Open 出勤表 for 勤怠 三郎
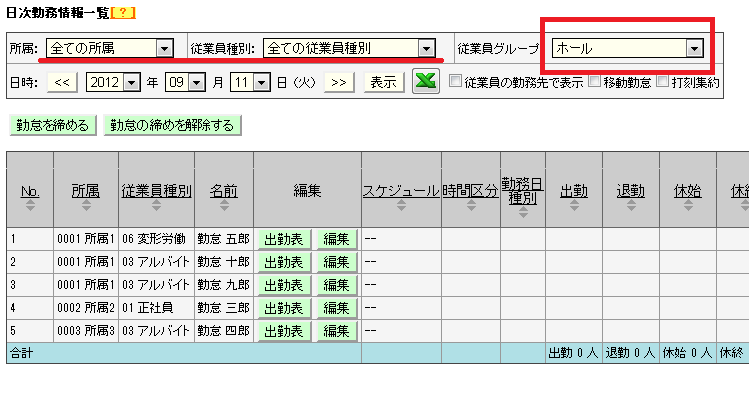The image size is (749, 393). (x=284, y=308)
